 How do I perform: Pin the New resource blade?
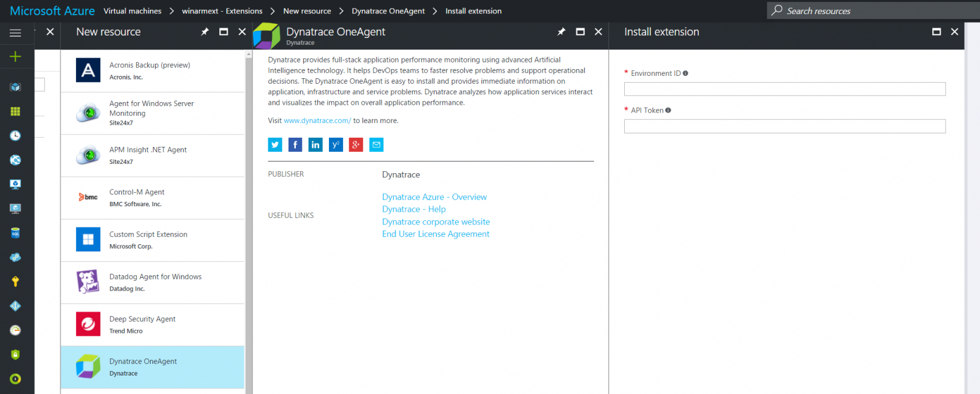[205, 32]
